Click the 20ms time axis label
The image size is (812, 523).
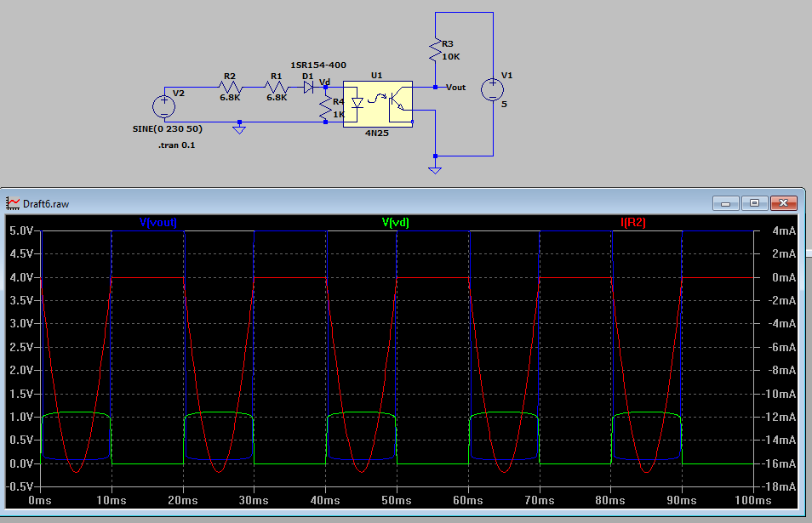point(183,500)
